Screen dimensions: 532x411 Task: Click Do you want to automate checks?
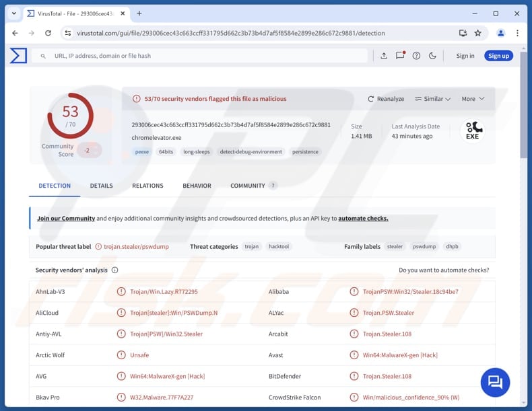[444, 270]
